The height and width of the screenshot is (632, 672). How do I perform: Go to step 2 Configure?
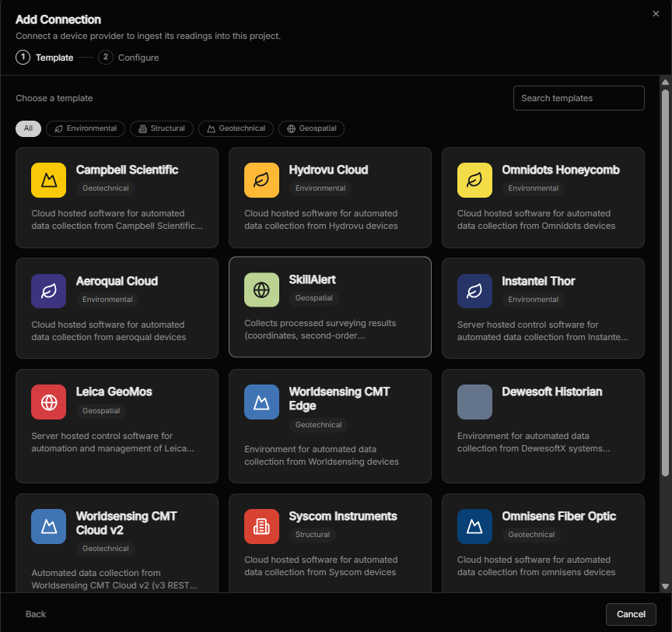click(128, 58)
